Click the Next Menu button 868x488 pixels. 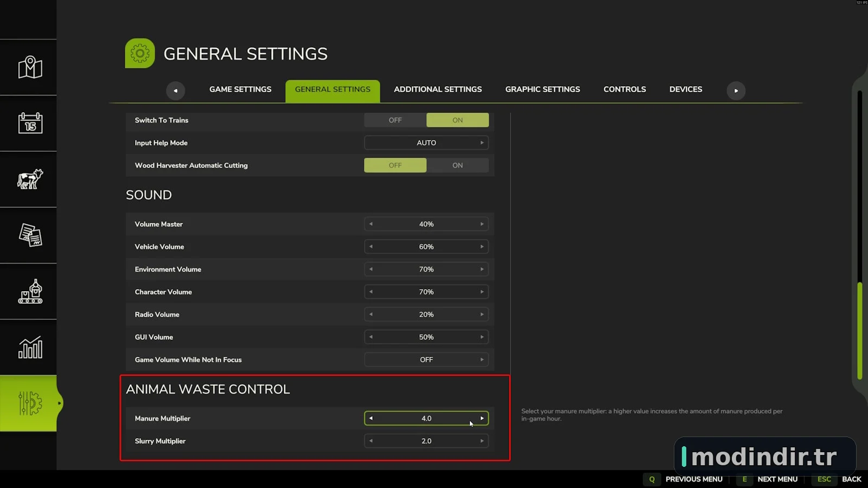point(767,479)
